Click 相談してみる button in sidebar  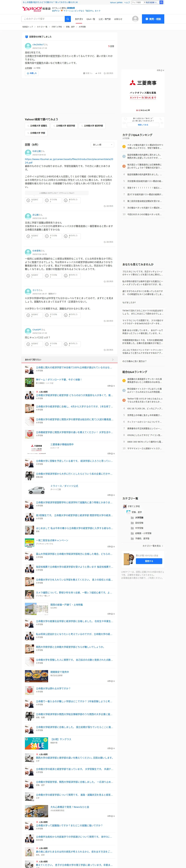click(143, 125)
